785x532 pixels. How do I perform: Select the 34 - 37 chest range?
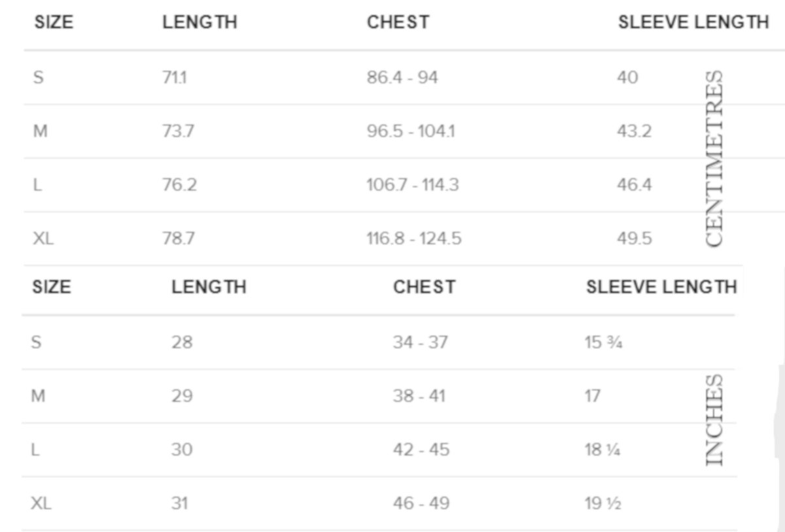pos(421,342)
